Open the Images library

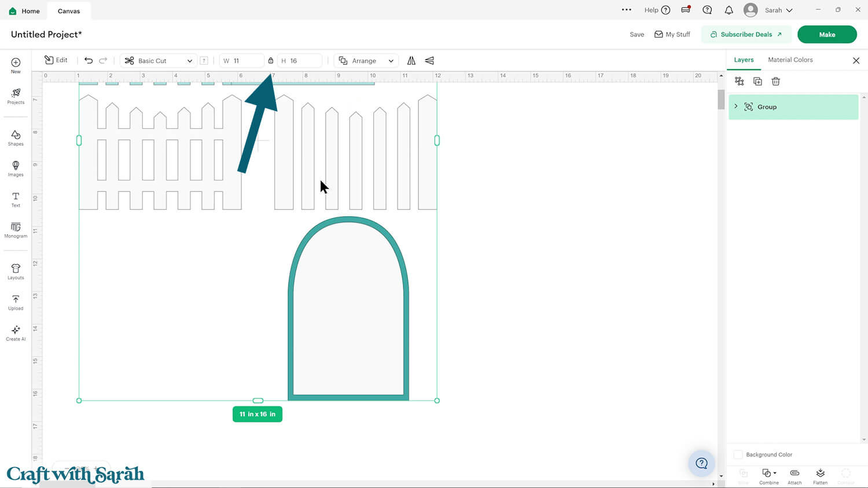click(x=16, y=168)
